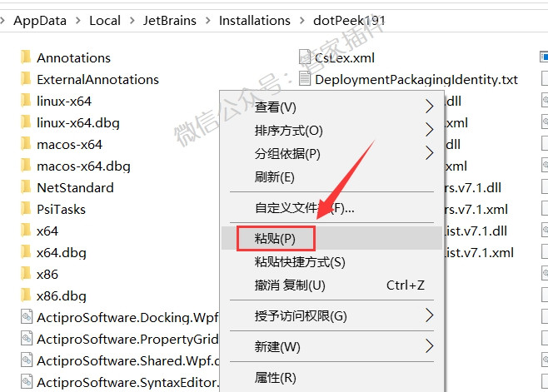Select the x86.dbg folder icon
The width and height of the screenshot is (548, 392).
point(26,296)
